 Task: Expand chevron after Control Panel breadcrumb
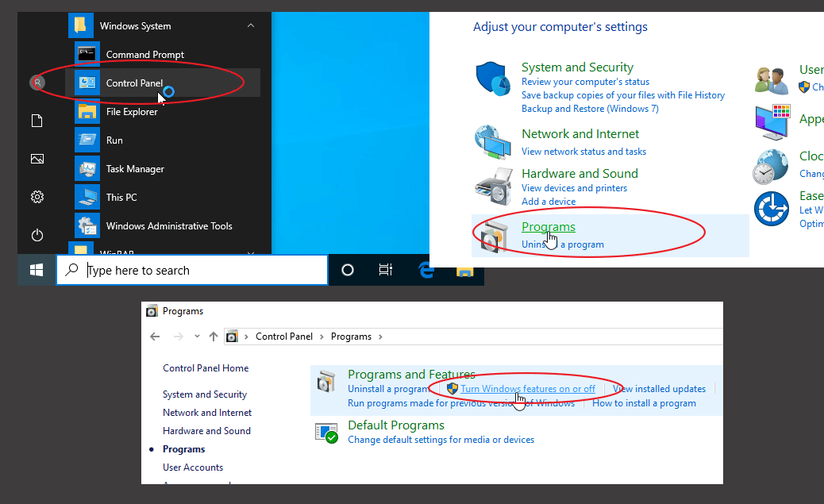pyautogui.click(x=322, y=337)
